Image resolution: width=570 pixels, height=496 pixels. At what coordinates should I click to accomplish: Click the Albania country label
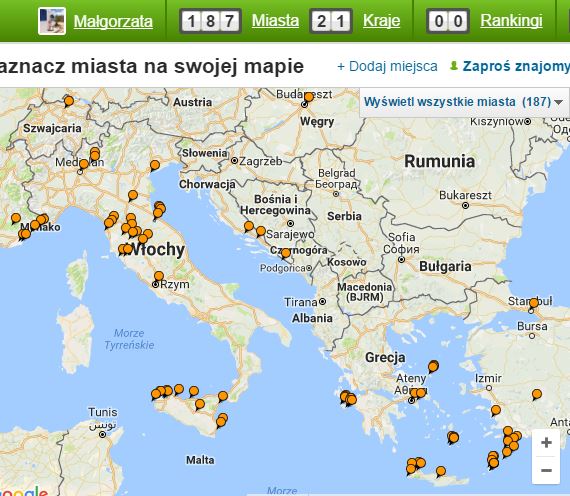point(312,318)
